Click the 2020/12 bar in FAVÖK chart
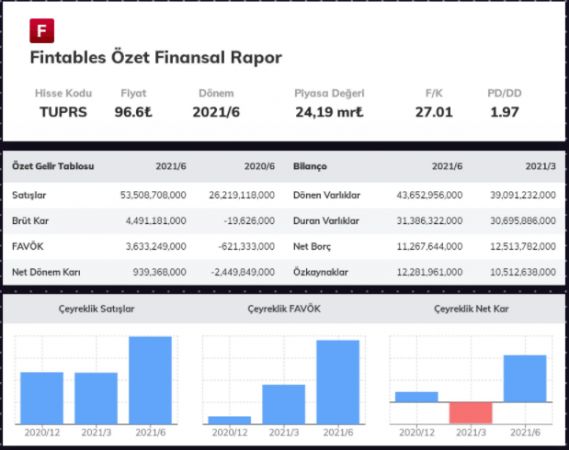This screenshot has width=569, height=450. [229, 420]
